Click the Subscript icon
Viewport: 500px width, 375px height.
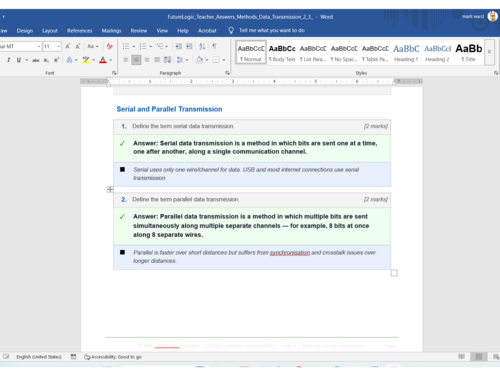[x=46, y=60]
